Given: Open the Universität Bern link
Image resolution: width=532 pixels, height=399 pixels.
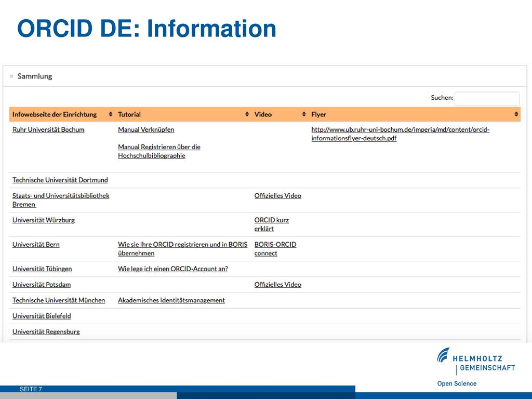Looking at the screenshot, I should 36,245.
